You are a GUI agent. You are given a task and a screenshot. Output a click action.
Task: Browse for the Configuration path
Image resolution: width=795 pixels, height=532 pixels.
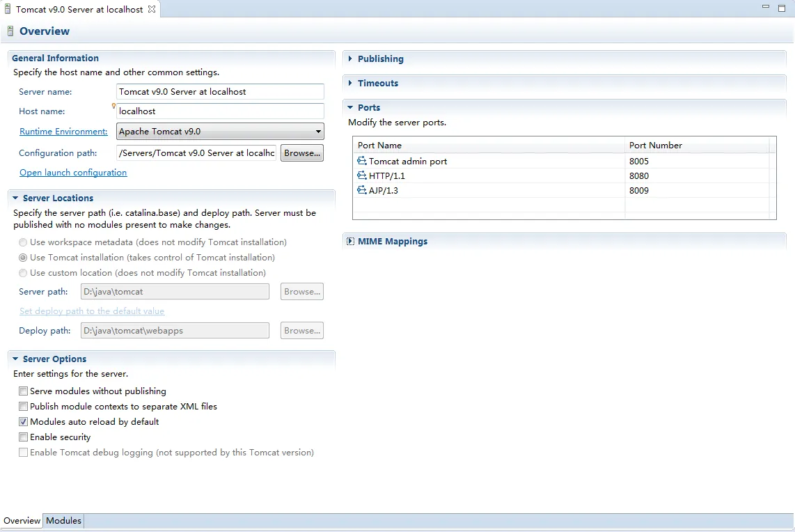pyautogui.click(x=302, y=153)
